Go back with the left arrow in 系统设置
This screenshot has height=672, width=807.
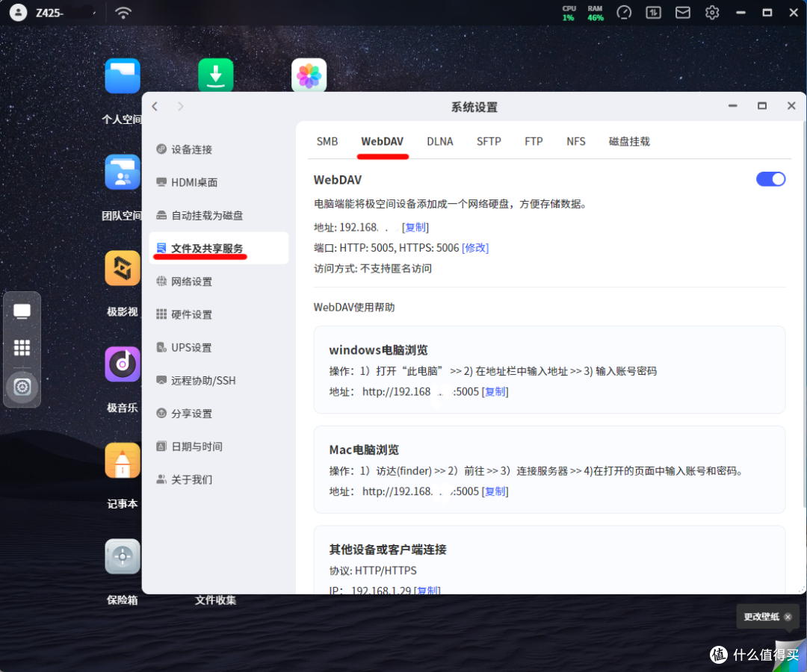click(x=155, y=107)
